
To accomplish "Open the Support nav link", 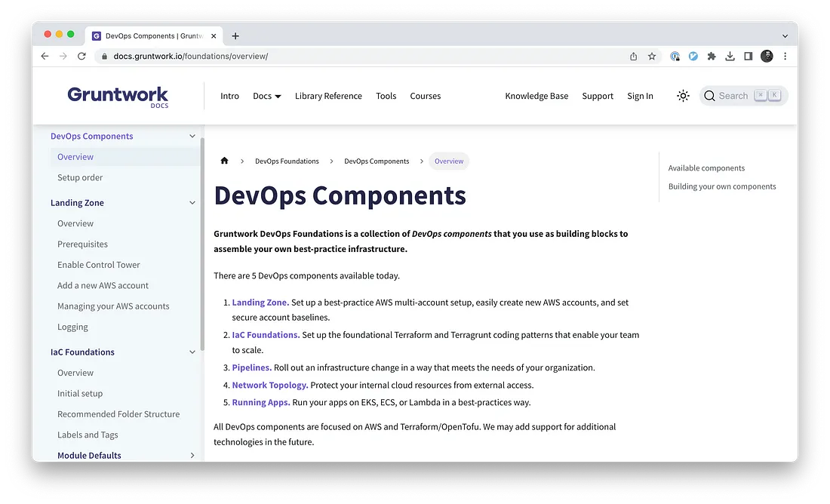I will point(598,96).
